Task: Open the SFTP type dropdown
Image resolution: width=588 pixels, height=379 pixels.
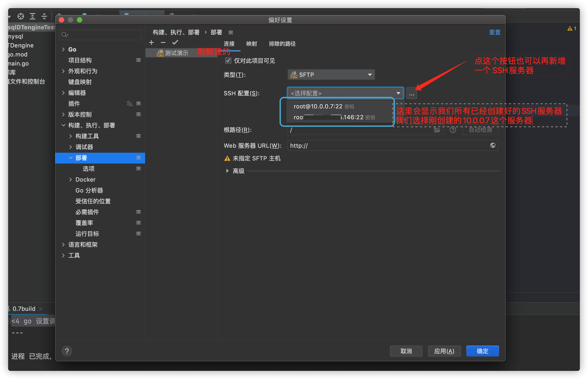Action: coord(331,75)
